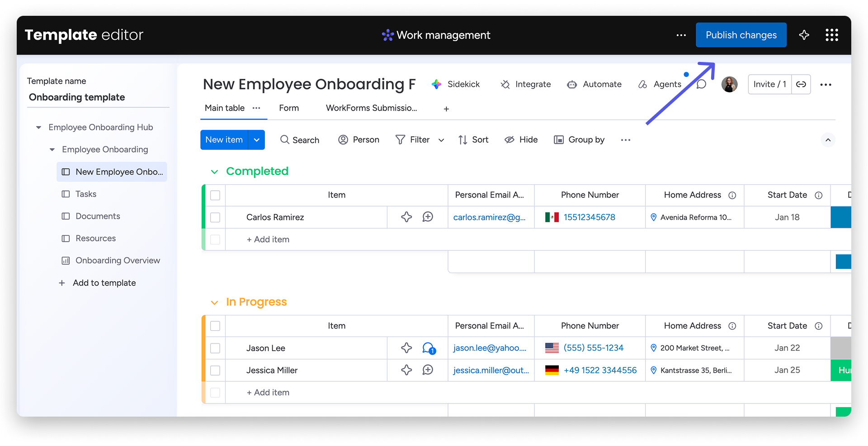Open the WorkForms Submissions tab

coord(371,108)
